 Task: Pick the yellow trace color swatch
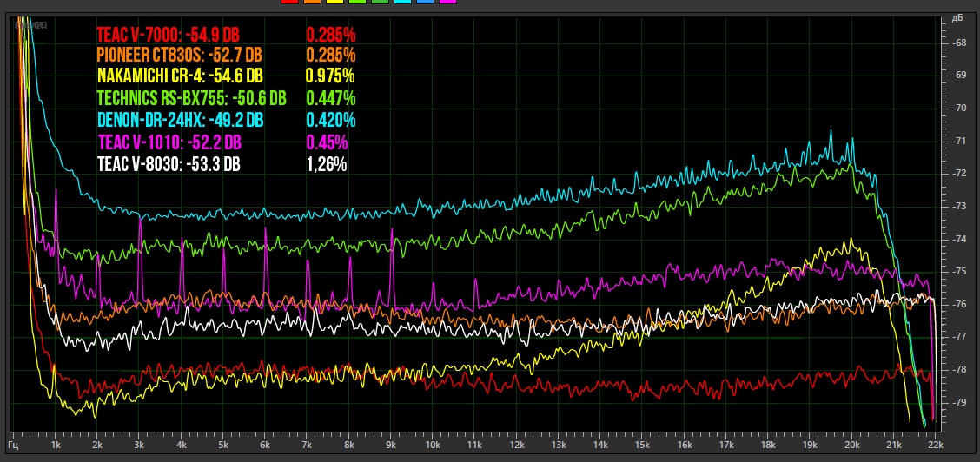coord(334,2)
